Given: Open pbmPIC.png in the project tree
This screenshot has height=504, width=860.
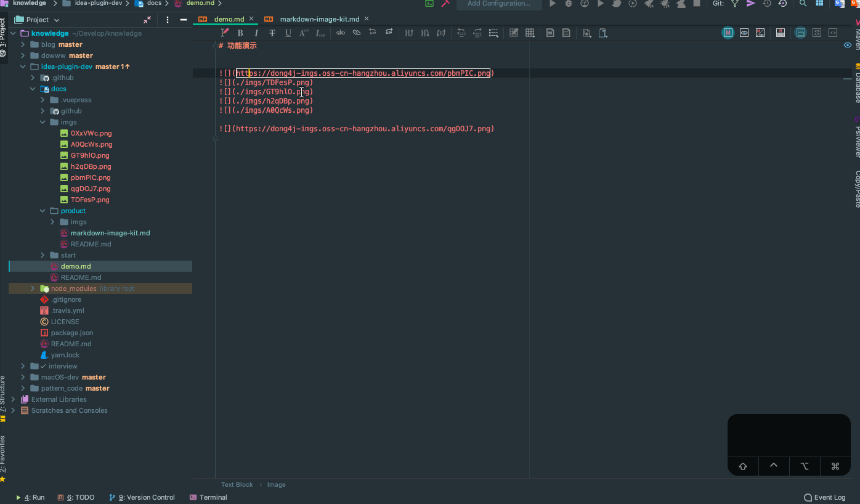Looking at the screenshot, I should [x=90, y=177].
